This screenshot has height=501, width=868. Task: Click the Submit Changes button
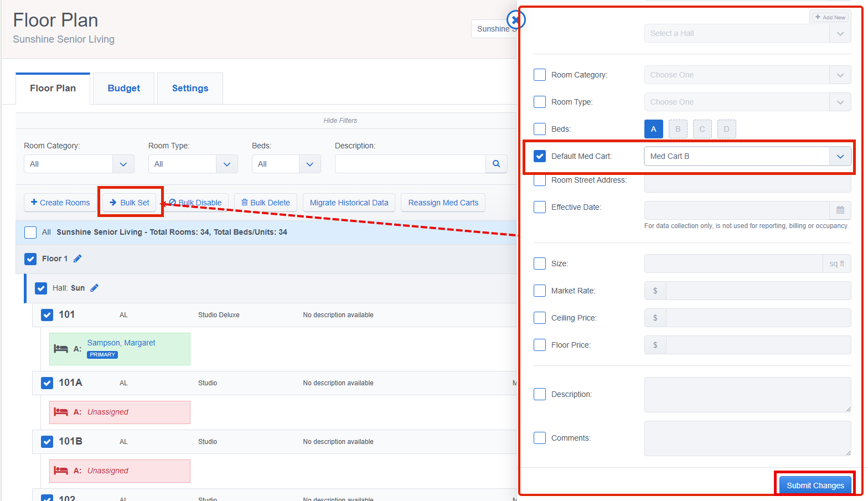(815, 485)
